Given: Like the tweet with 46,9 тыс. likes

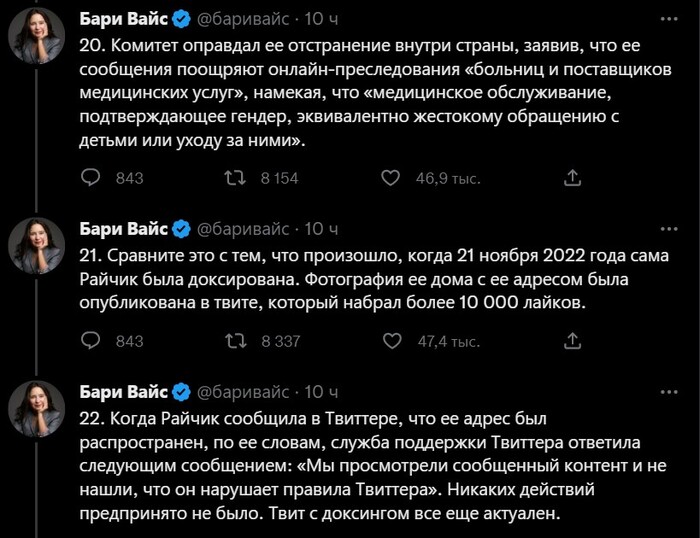Looking at the screenshot, I should (x=392, y=178).
